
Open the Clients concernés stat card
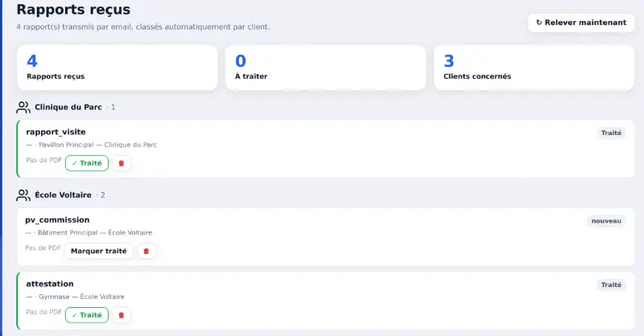tap(535, 68)
